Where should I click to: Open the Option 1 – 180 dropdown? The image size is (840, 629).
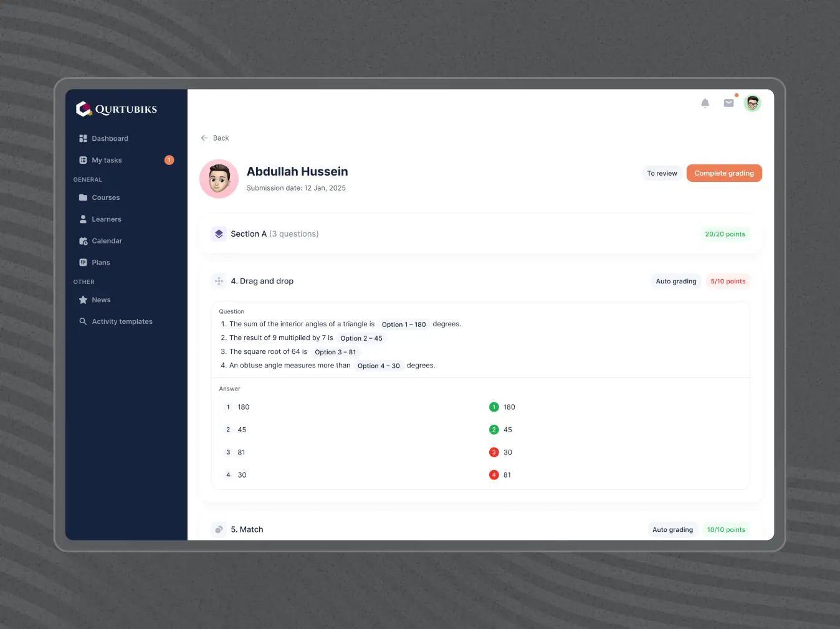404,324
